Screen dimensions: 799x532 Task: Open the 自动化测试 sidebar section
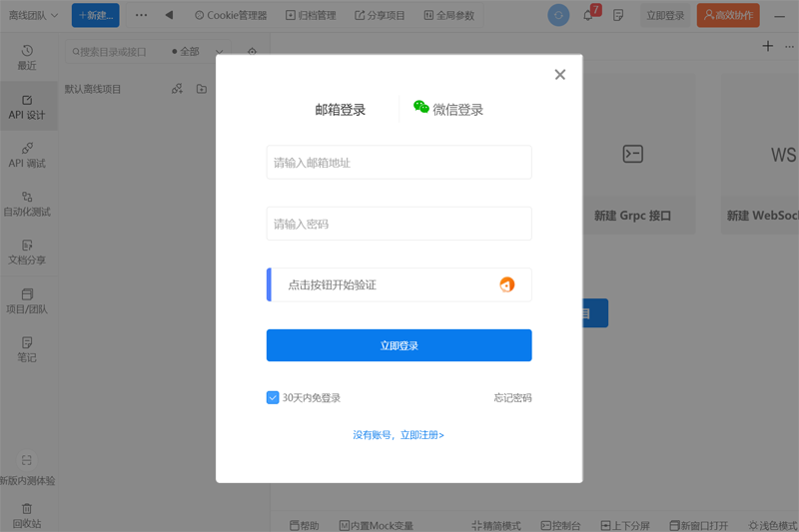(27, 204)
